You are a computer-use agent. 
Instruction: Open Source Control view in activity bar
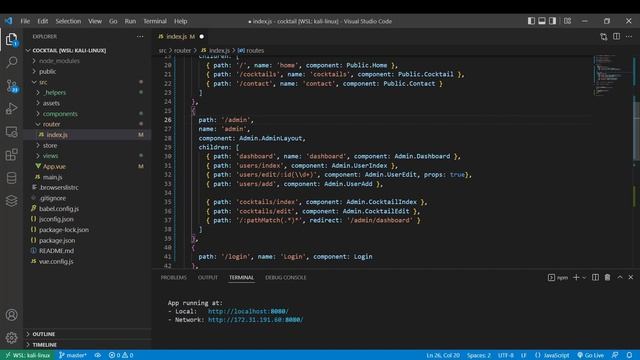[x=11, y=86]
